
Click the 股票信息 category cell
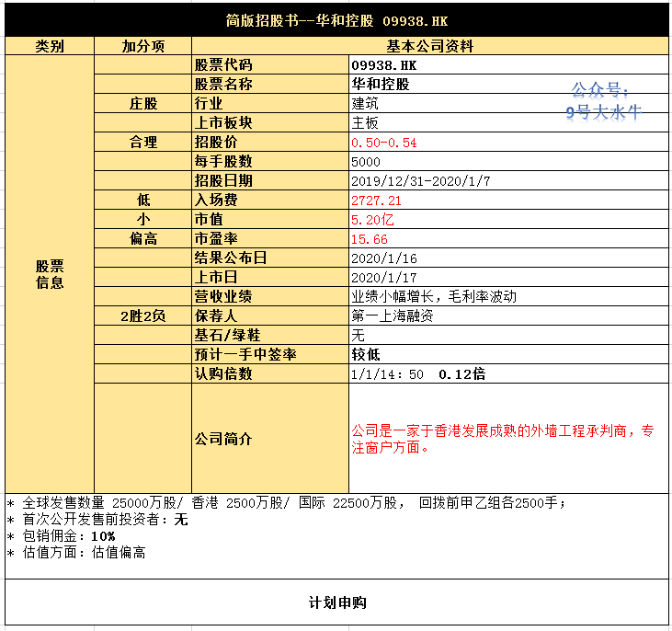coord(50,274)
